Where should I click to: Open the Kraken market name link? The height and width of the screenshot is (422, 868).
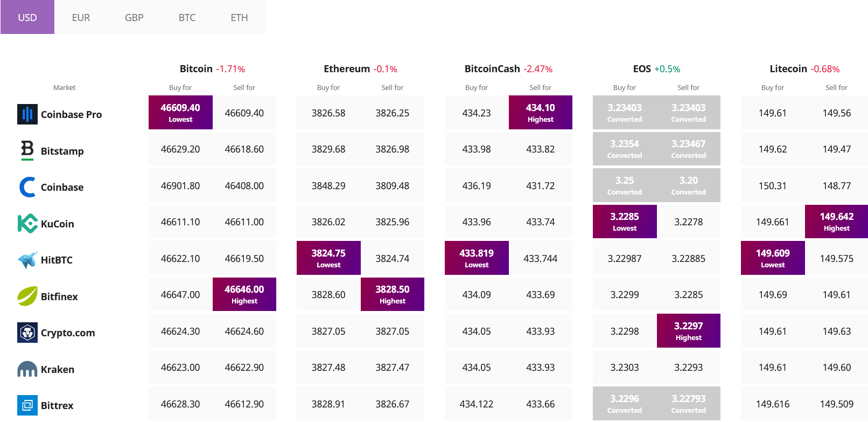(58, 369)
